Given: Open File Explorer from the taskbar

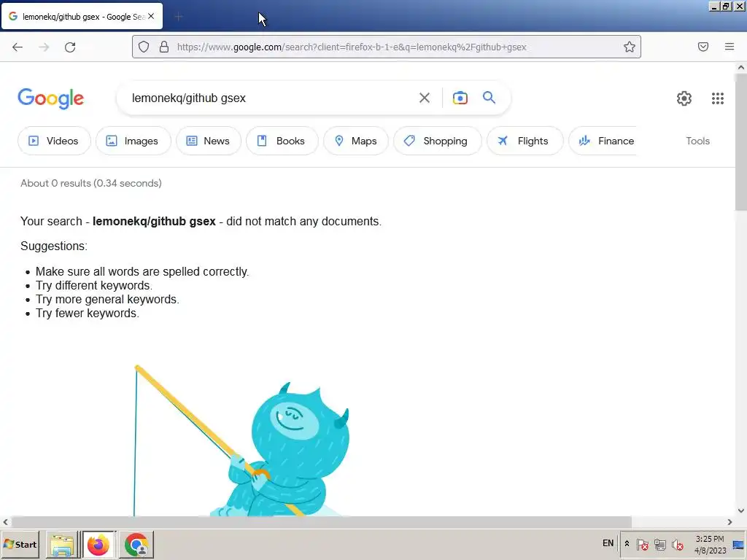Looking at the screenshot, I should (62, 545).
